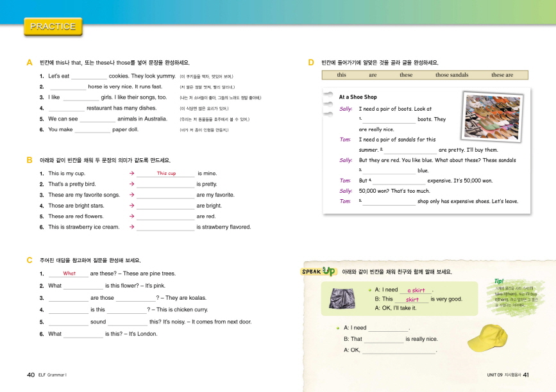
Task: Click the red "This cup" sample answer
Action: pyautogui.click(x=166, y=174)
